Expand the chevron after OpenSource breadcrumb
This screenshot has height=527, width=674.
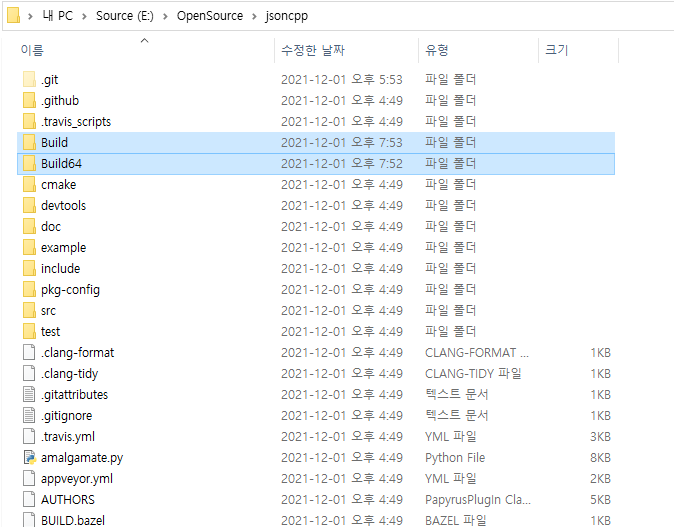click(254, 16)
